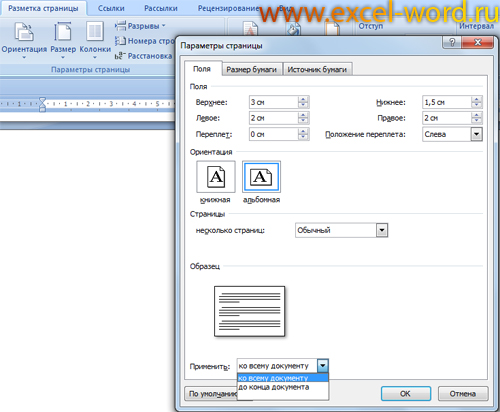Viewport: 500px width, 412px height.
Task: Select книжная portrait orientation icon
Action: [x=216, y=177]
